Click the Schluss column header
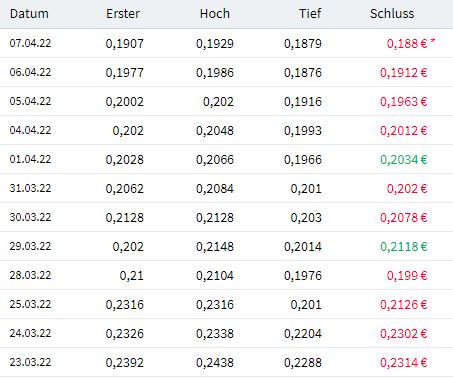Screen dimensions: 453x378 coord(392,14)
